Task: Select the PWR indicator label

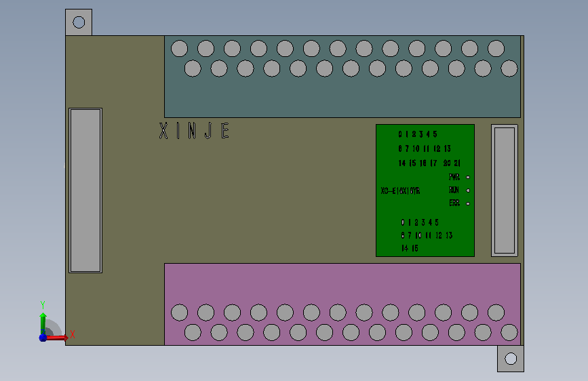Action: [x=454, y=177]
